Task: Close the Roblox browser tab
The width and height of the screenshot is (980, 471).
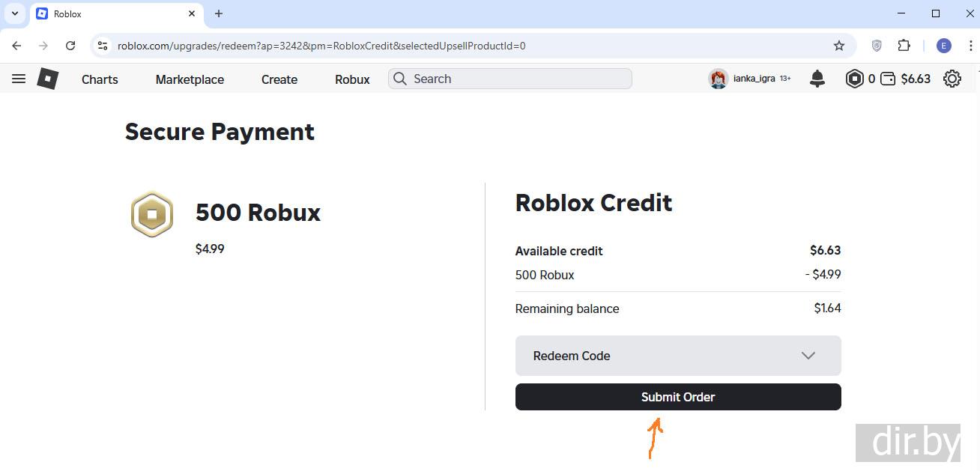Action: pos(192,13)
